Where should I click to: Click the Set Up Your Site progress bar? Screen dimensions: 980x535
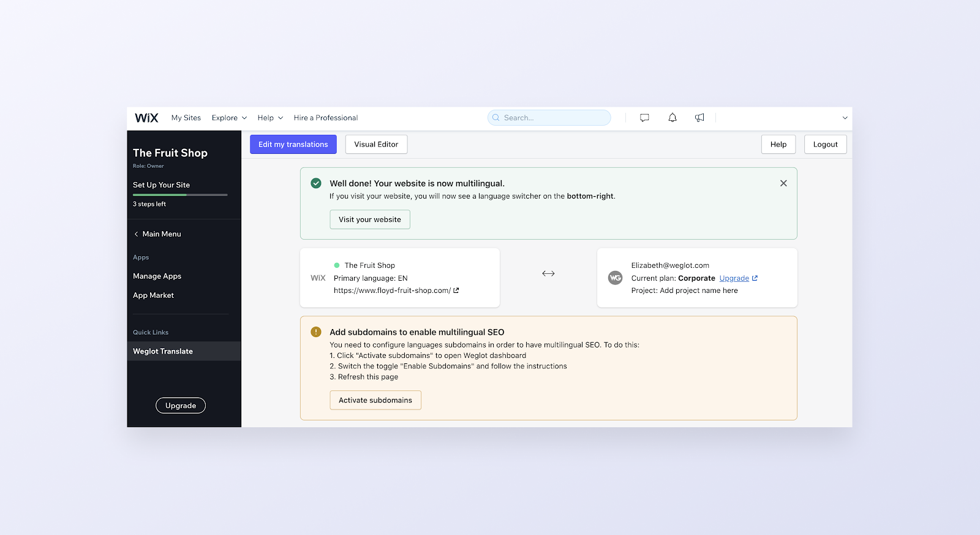click(x=180, y=195)
